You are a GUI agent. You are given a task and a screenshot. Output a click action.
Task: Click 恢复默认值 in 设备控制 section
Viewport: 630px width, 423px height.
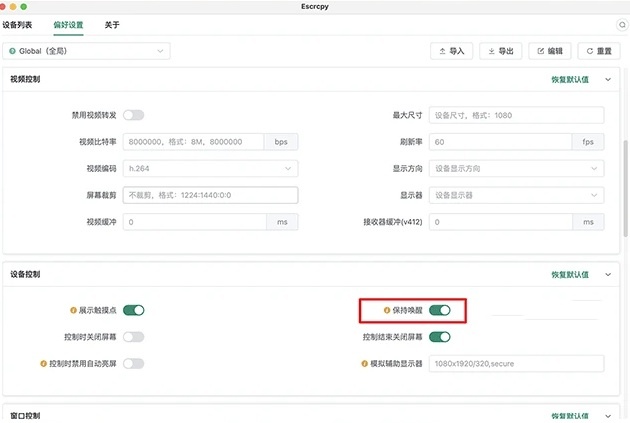click(570, 275)
